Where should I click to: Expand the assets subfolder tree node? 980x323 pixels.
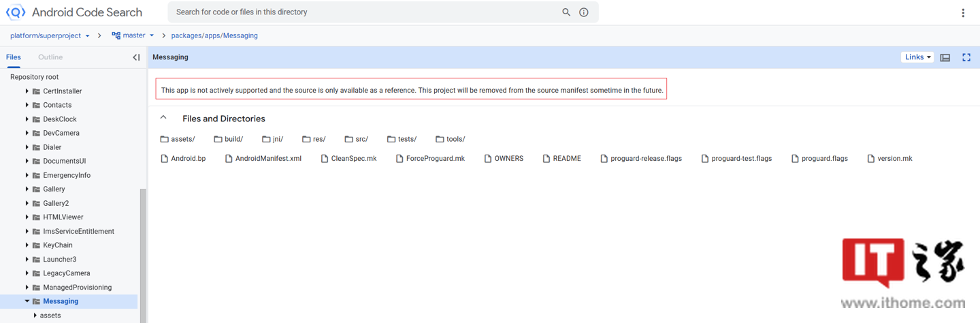[x=35, y=316]
